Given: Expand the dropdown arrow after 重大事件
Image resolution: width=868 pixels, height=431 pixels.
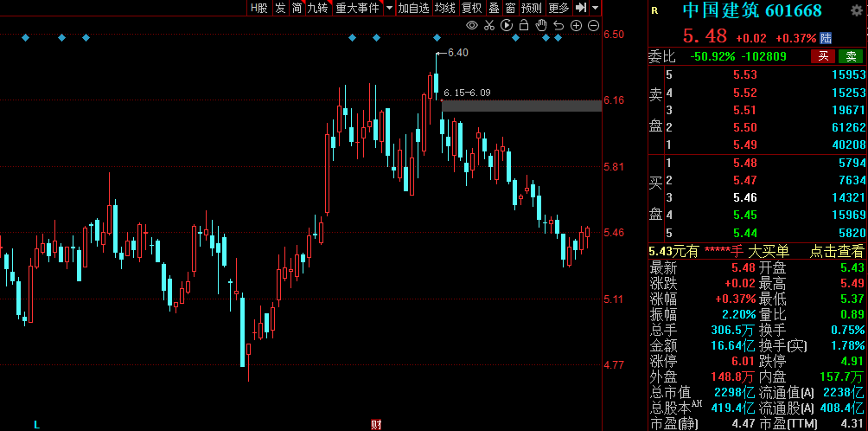Looking at the screenshot, I should click(x=389, y=8).
